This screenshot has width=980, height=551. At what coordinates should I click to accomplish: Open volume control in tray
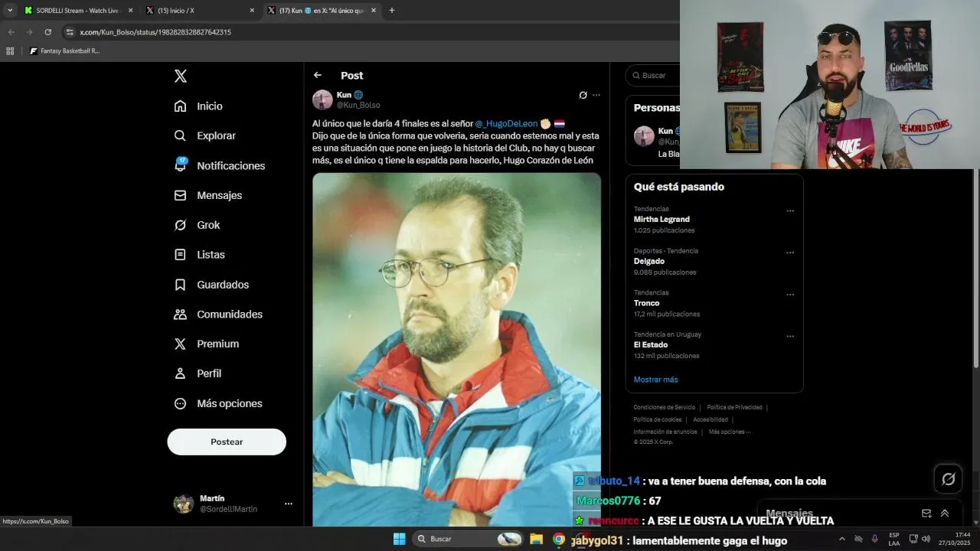click(x=926, y=539)
